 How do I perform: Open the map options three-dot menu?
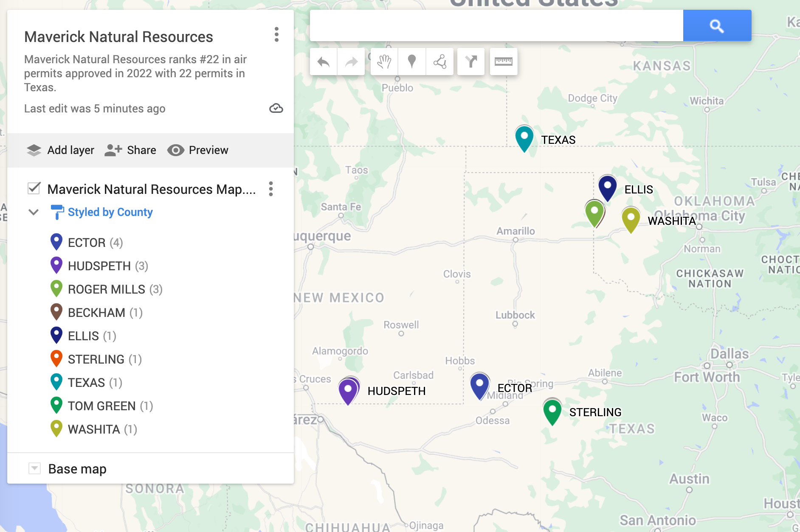[276, 36]
